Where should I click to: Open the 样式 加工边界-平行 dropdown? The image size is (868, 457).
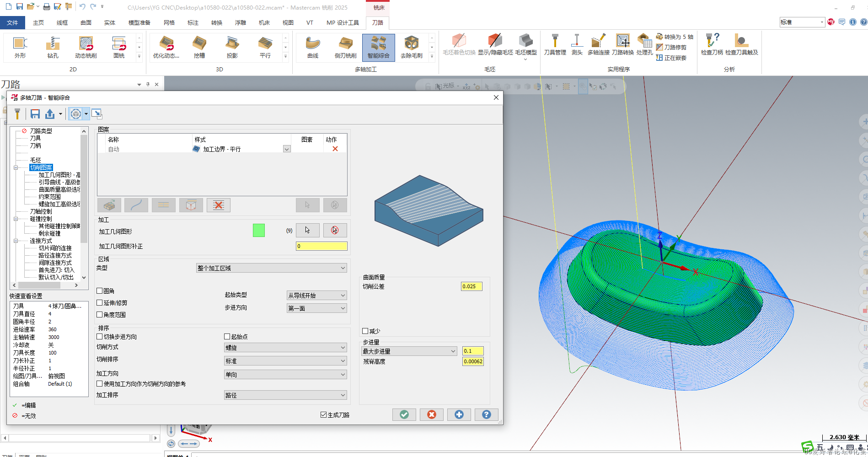(x=287, y=149)
